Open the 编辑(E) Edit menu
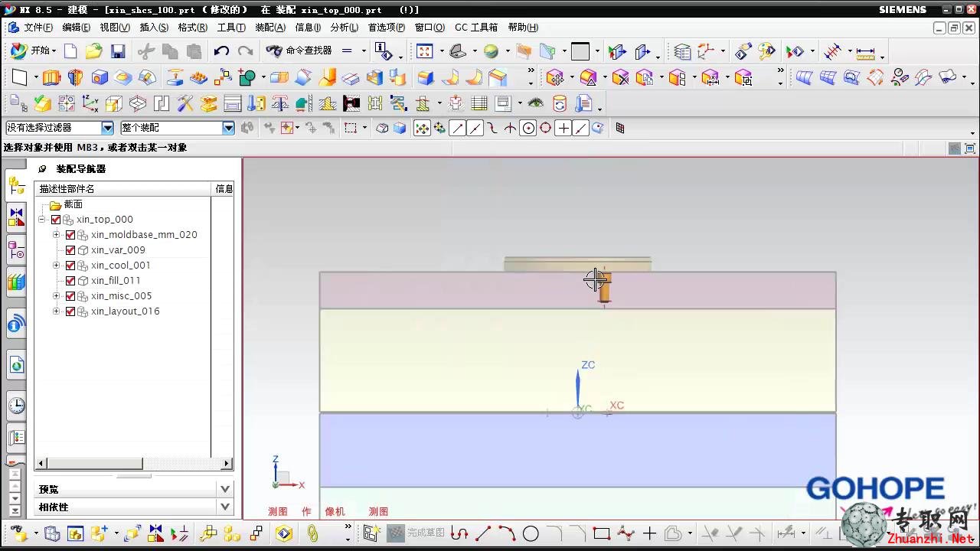The height and width of the screenshot is (551, 980). [x=76, y=28]
